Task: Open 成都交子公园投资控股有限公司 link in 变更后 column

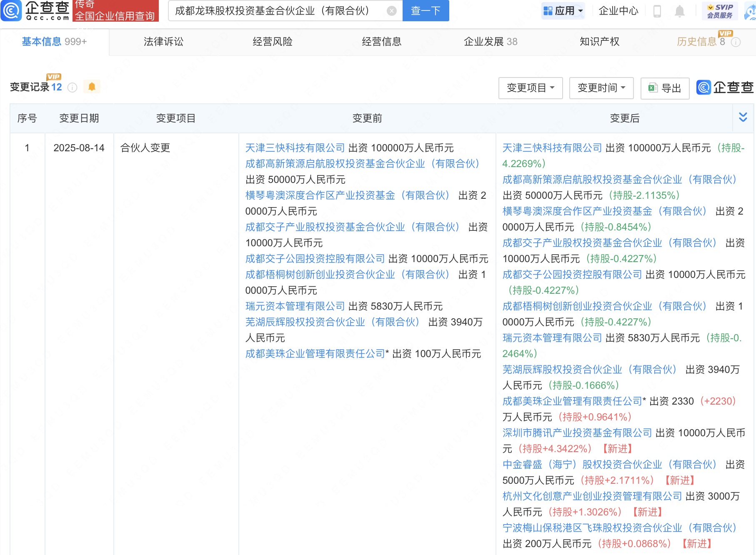Action: pos(572,275)
